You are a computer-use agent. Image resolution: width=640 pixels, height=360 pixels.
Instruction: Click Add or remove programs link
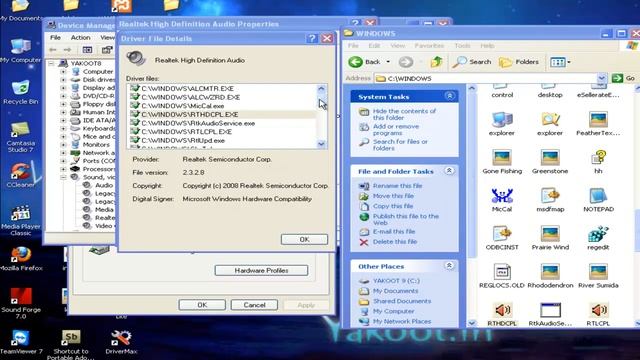click(x=396, y=129)
